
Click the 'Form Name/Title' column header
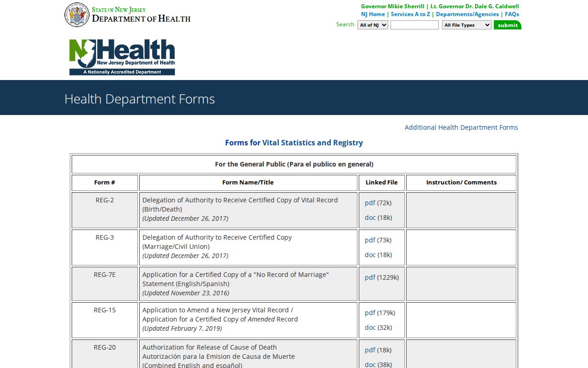pyautogui.click(x=248, y=183)
